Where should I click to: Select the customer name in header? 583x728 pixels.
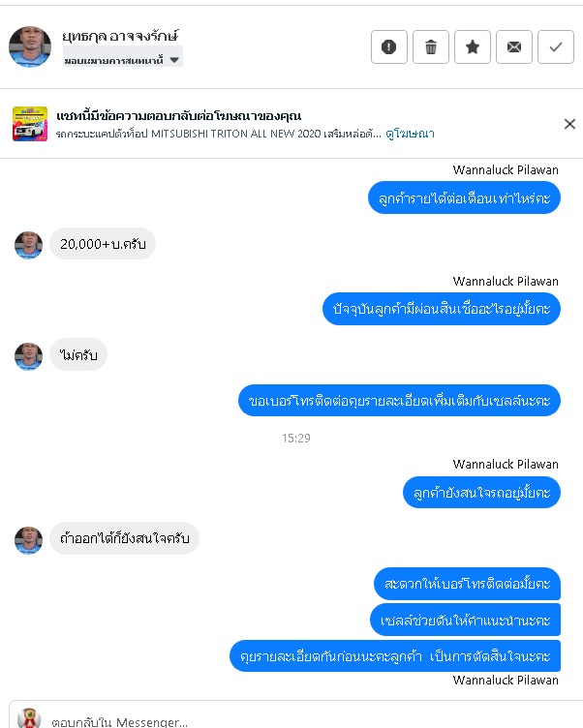tap(120, 36)
